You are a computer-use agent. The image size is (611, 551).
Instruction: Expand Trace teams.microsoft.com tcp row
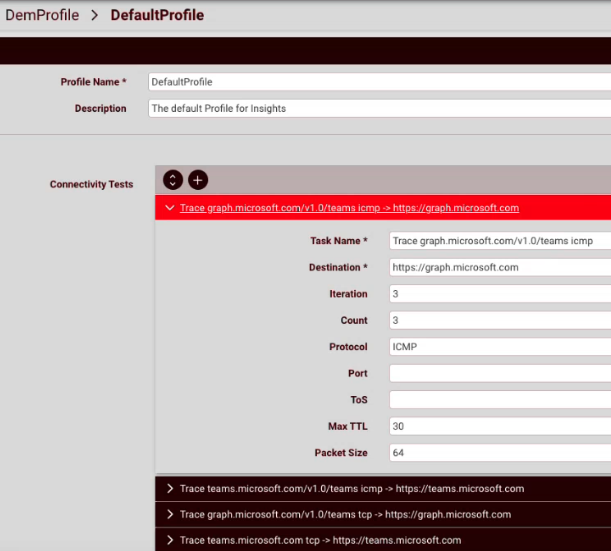point(171,540)
